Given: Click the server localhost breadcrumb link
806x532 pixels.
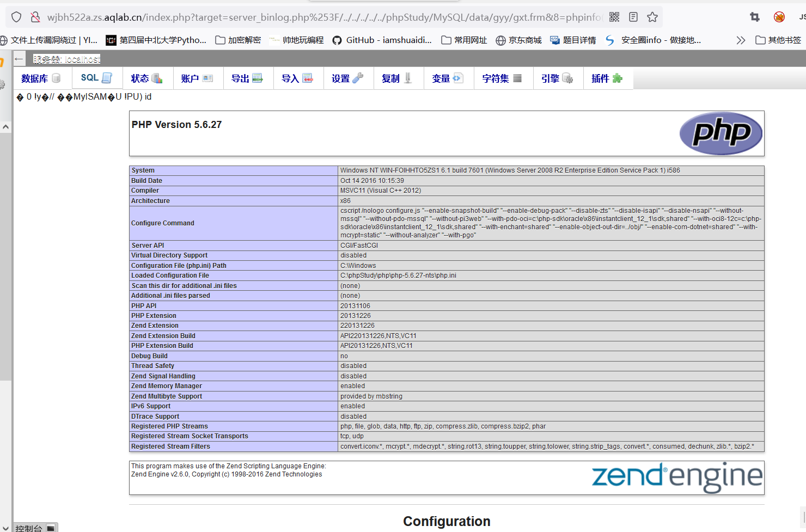Looking at the screenshot, I should coord(66,59).
